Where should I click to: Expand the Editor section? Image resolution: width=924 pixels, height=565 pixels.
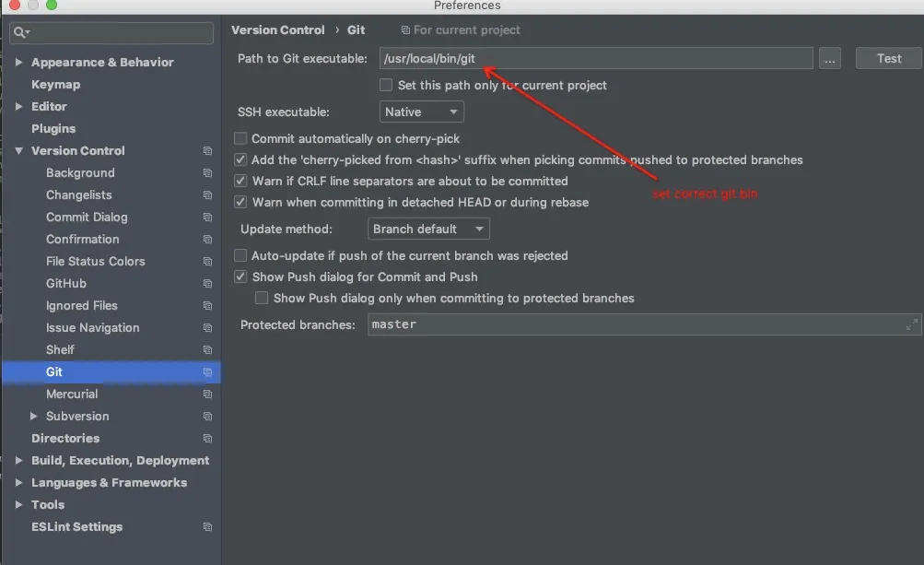tap(18, 106)
